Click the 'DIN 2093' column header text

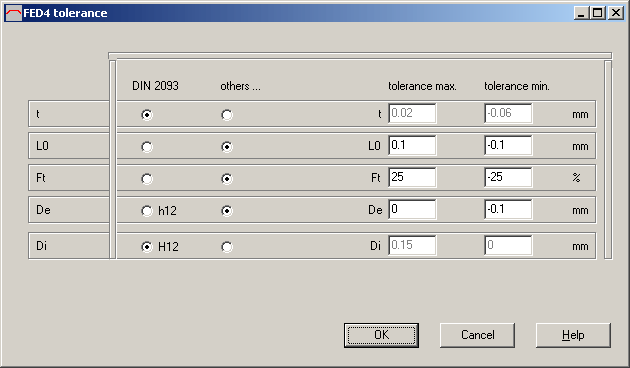(x=155, y=86)
